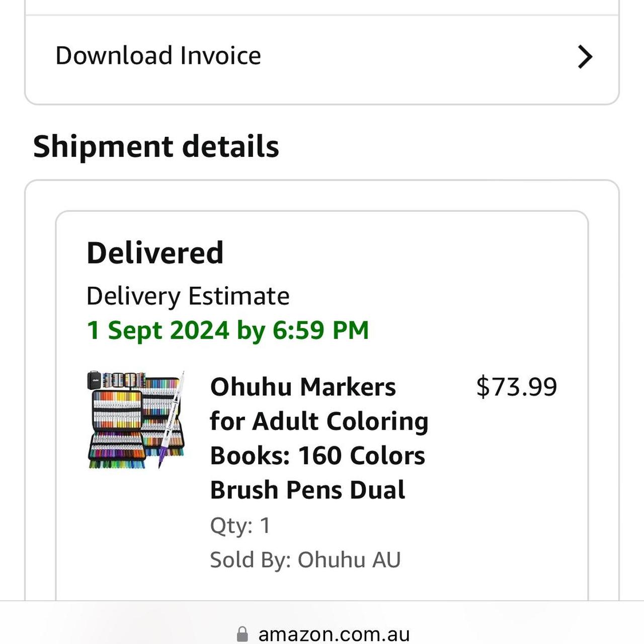Click the Delivered status heading
The height and width of the screenshot is (644, 644).
(x=154, y=253)
